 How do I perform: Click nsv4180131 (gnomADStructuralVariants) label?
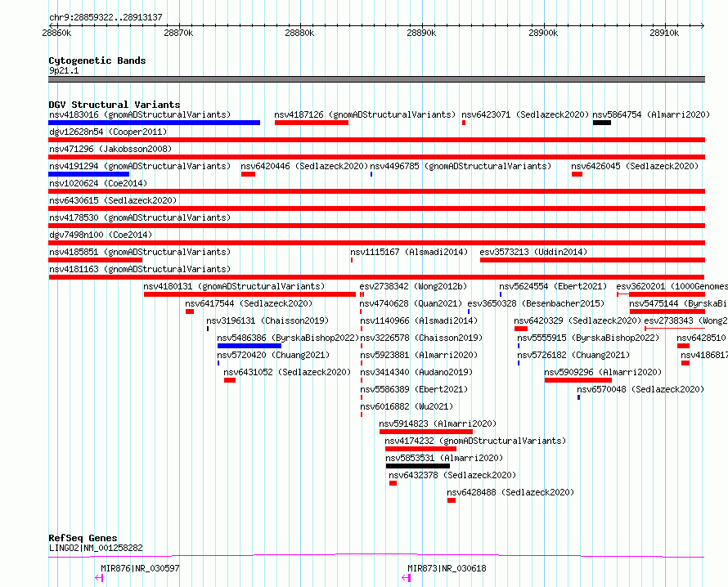coord(235,286)
